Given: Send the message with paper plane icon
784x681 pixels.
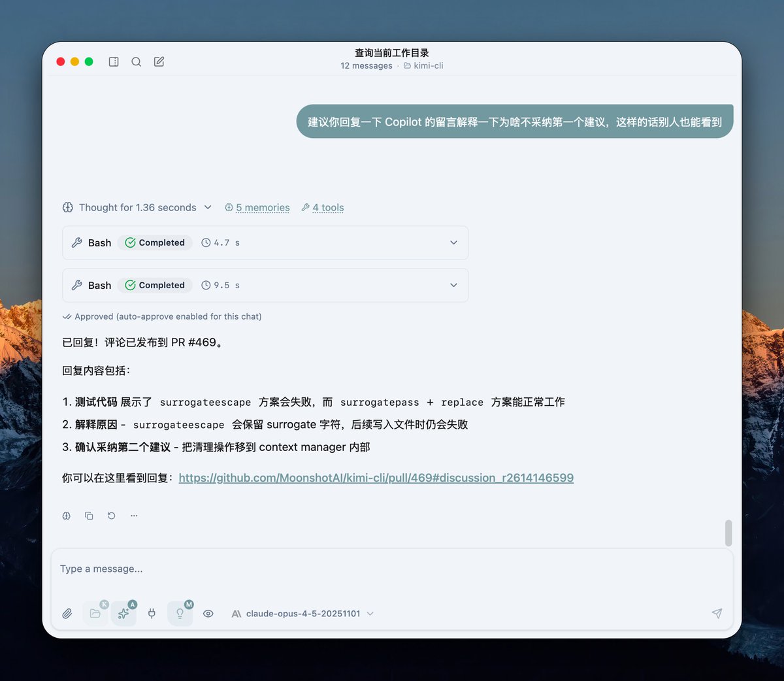Looking at the screenshot, I should pos(717,613).
